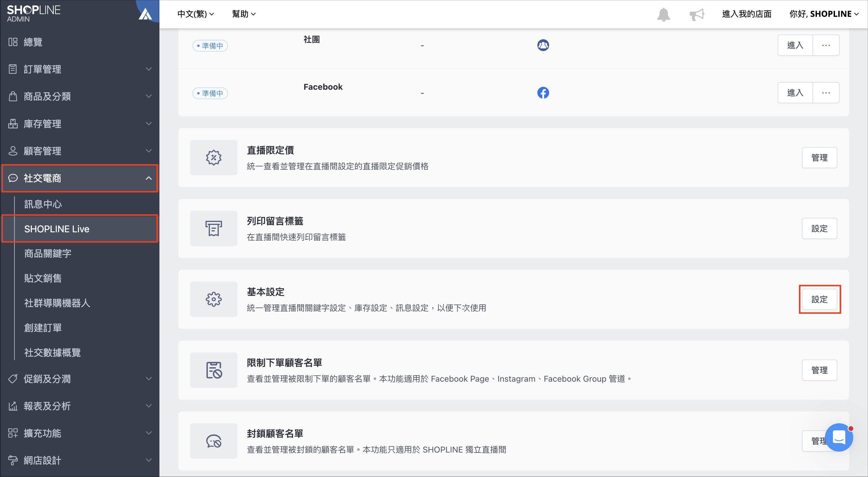
Task: Click the 顧客管理 person icon
Action: tap(13, 151)
